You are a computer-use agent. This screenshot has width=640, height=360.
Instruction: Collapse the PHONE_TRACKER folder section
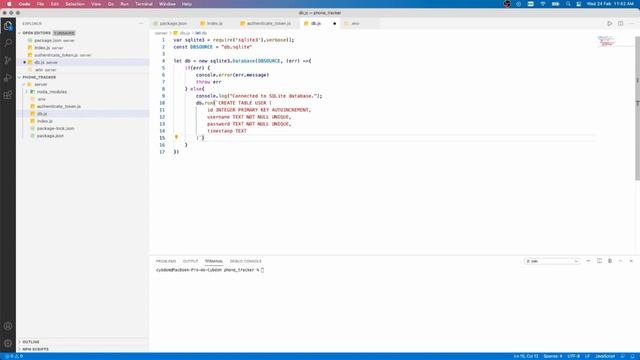click(x=39, y=77)
